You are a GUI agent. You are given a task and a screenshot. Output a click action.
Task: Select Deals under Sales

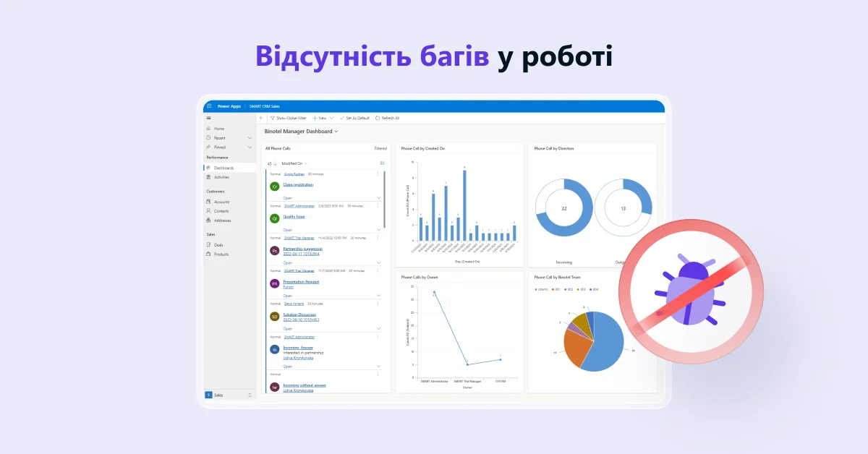tap(220, 245)
